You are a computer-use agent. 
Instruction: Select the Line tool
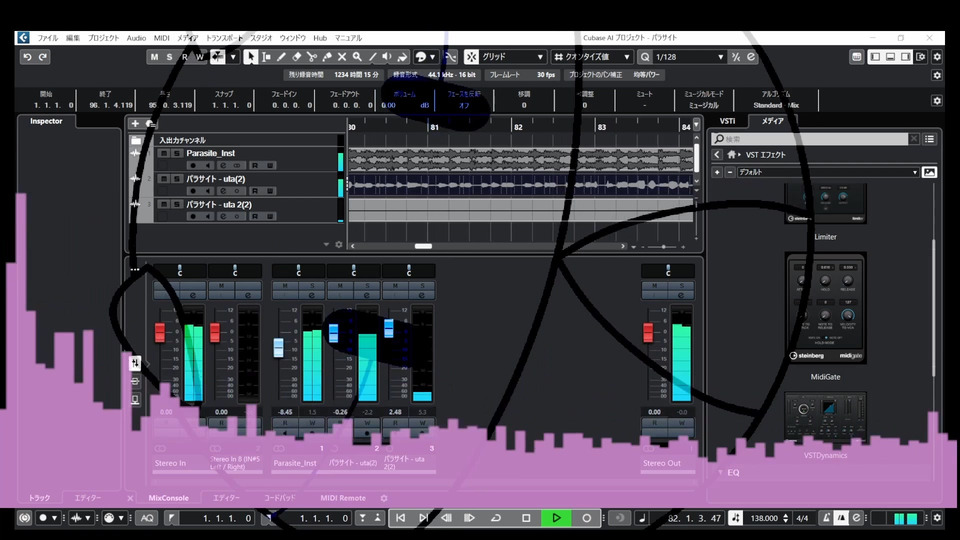coord(372,57)
